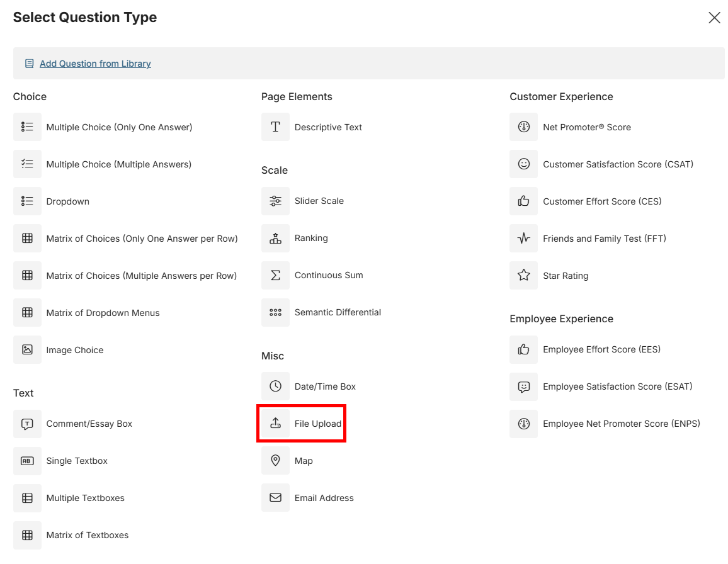
Task: Close the Select Question Type dialog
Action: pos(714,18)
